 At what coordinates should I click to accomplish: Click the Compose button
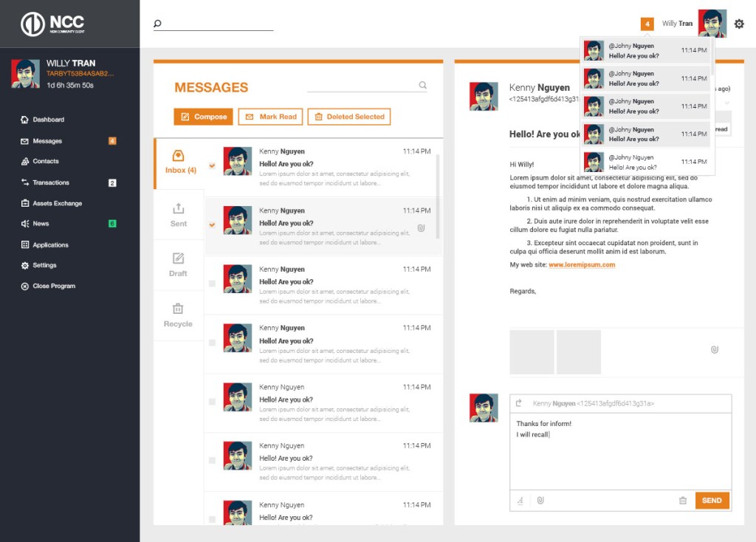pyautogui.click(x=203, y=117)
